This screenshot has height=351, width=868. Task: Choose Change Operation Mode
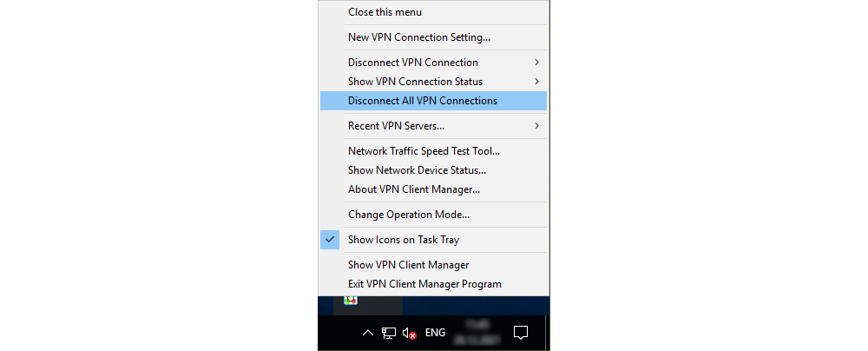pyautogui.click(x=409, y=215)
